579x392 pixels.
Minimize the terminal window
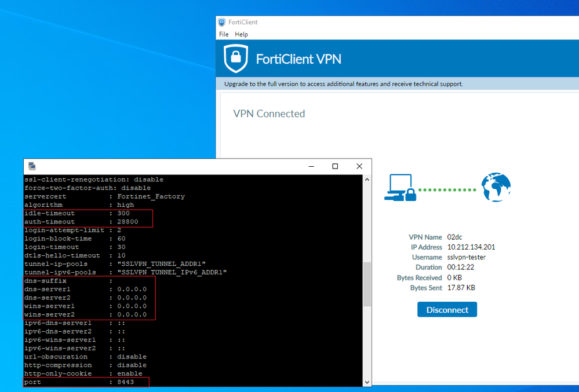311,166
